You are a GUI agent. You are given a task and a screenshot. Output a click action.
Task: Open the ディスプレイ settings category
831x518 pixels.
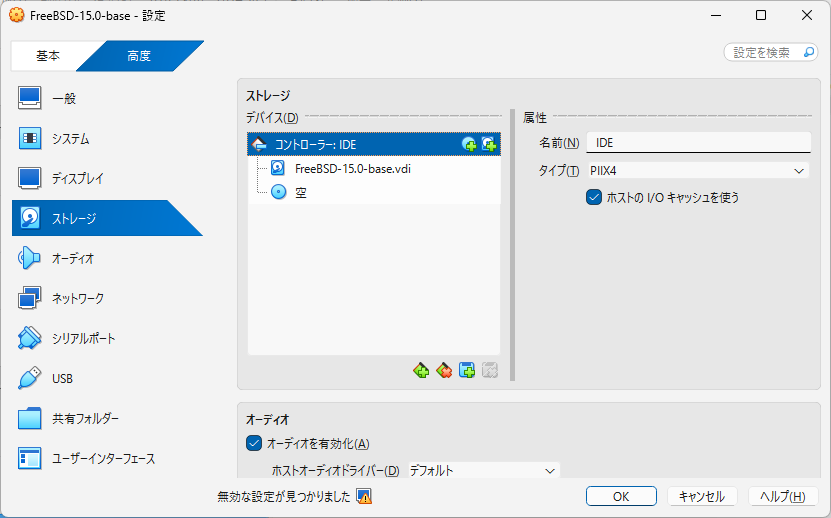[x=107, y=178]
